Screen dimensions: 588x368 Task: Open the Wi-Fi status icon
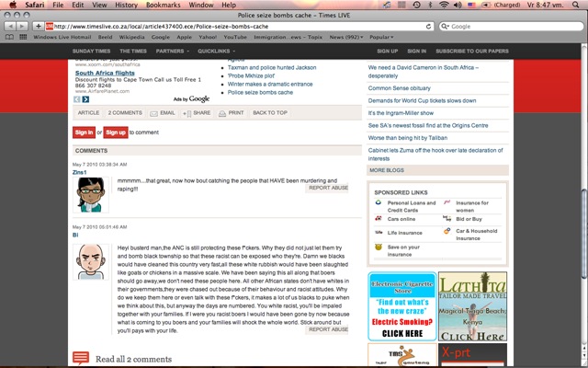[444, 5]
